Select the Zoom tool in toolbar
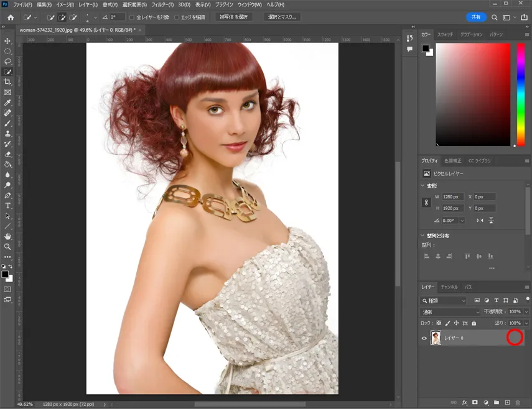The height and width of the screenshot is (409, 532). 8,247
